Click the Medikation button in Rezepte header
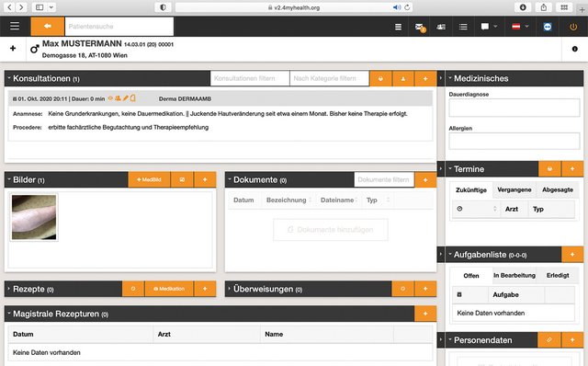Screen dimensions: 588x366 click(169, 289)
